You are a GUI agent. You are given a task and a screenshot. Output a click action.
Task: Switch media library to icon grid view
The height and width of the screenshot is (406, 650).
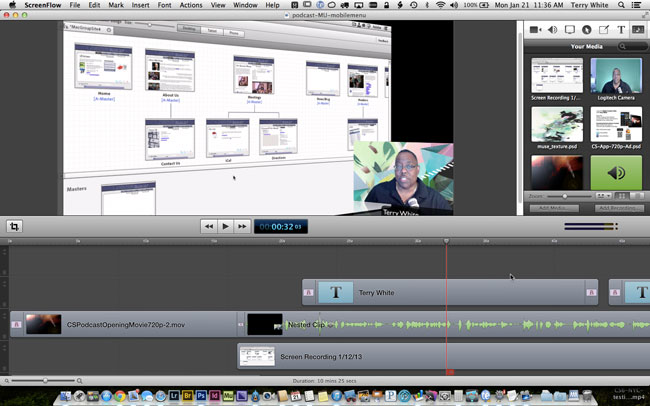pos(621,196)
